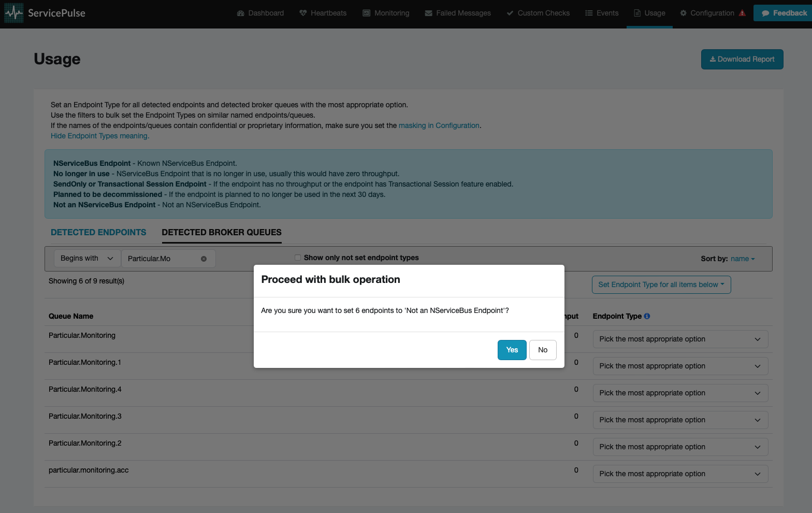Click the Showing 6 of 9 result(s) text
The height and width of the screenshot is (513, 812).
pyautogui.click(x=86, y=281)
